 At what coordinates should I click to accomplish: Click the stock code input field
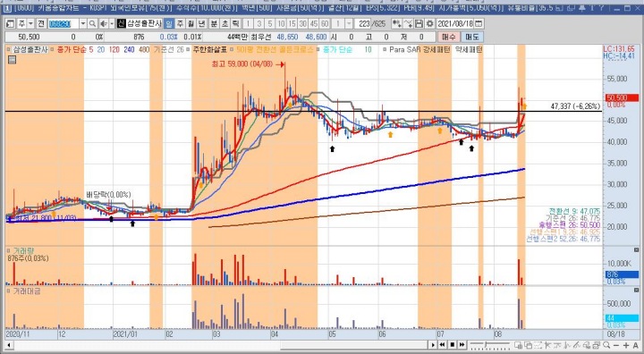[x=64, y=24]
